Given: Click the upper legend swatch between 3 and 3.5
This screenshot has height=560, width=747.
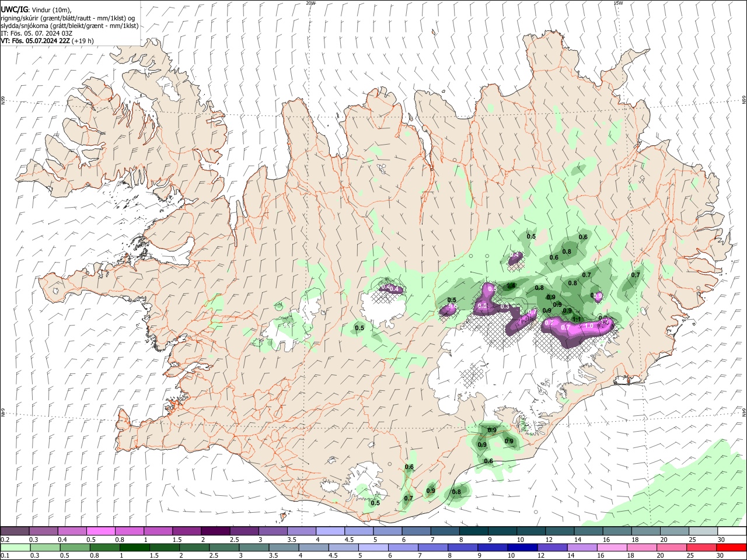Looking at the screenshot, I should tap(273, 531).
